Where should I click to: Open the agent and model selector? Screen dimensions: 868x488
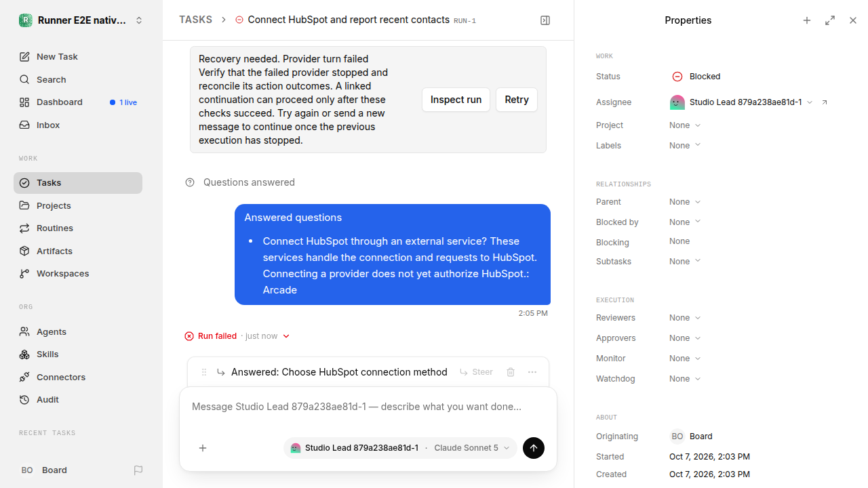tap(400, 448)
